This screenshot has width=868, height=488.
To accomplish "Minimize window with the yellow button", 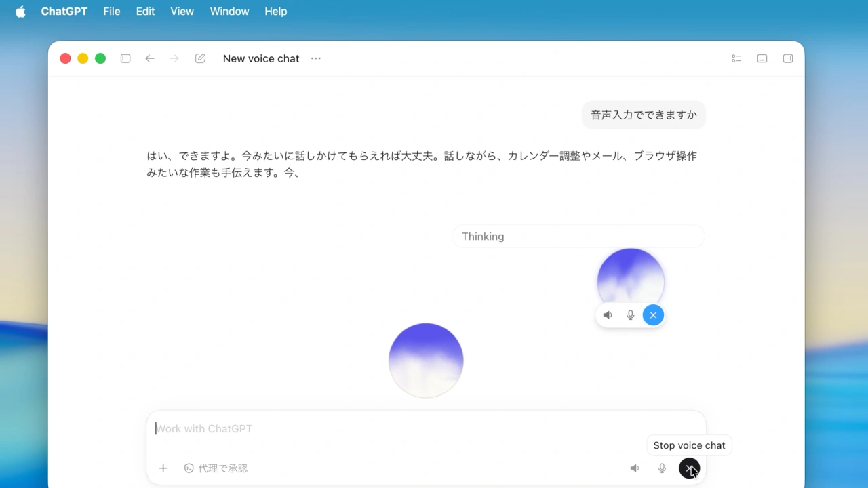I will coord(83,58).
